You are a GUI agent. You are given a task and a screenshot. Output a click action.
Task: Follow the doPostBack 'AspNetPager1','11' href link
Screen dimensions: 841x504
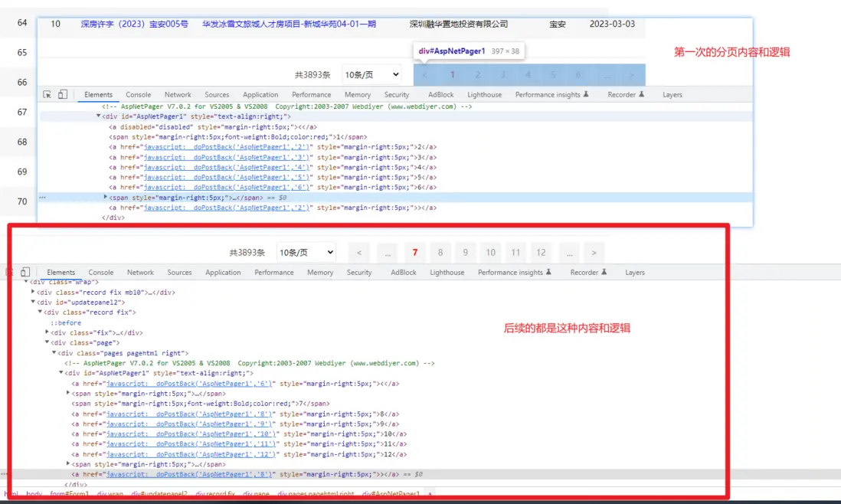click(191, 444)
